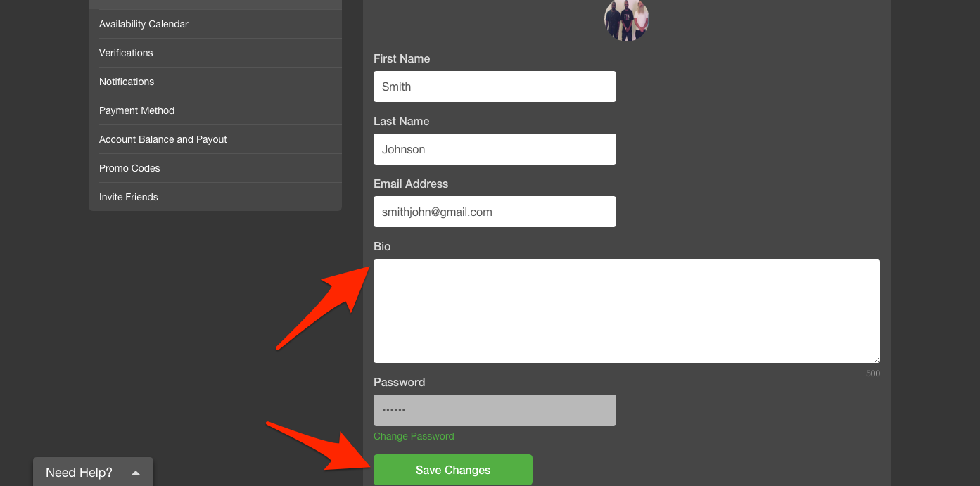Click the green Save Changes button
This screenshot has height=486, width=980.
click(x=453, y=470)
